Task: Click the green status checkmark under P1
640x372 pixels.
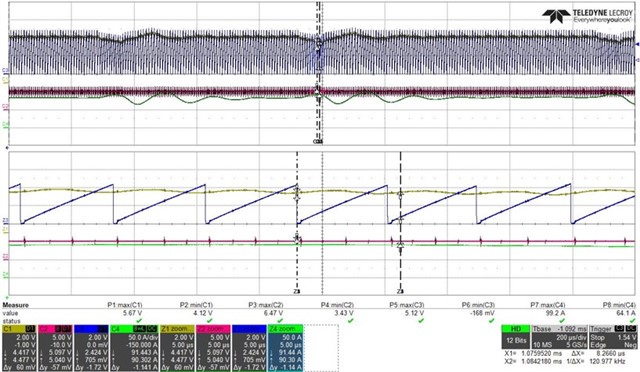Action: coord(139,321)
